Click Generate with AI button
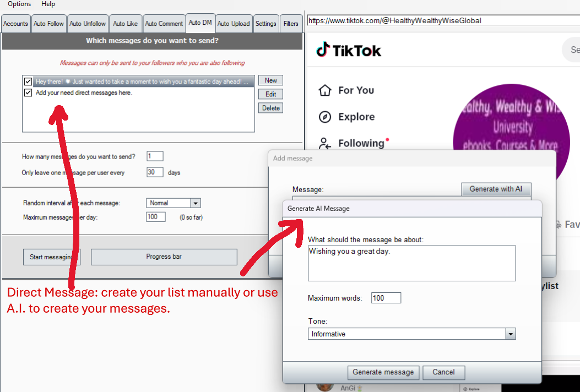 tap(496, 189)
